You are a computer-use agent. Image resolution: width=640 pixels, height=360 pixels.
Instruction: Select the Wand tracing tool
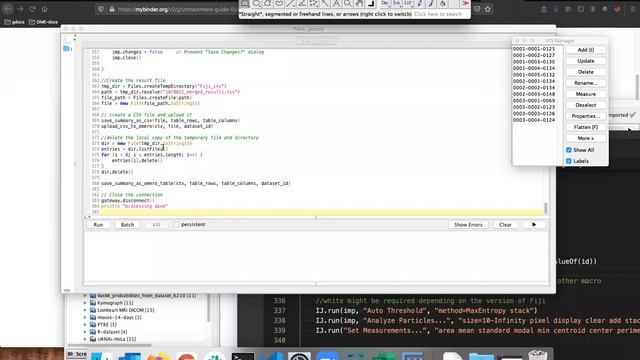coord(325,4)
